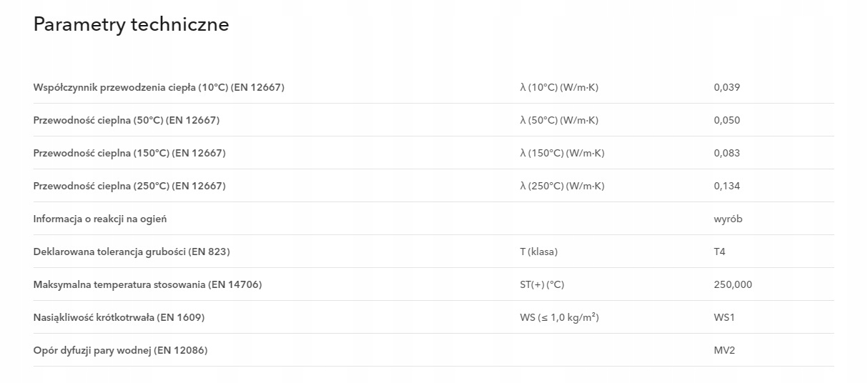This screenshot has height=383, width=868.
Task: Select the Informacja o reakcji na ogień label
Action: [100, 219]
